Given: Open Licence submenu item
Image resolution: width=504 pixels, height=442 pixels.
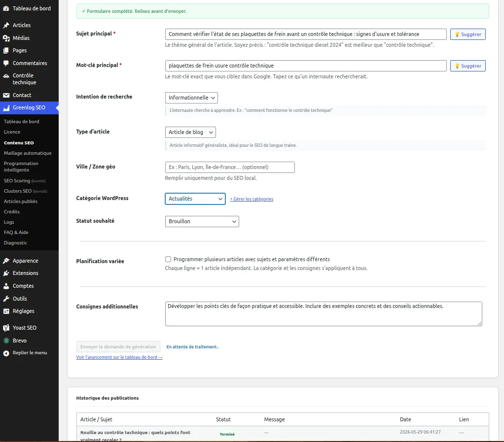Looking at the screenshot, I should (12, 132).
